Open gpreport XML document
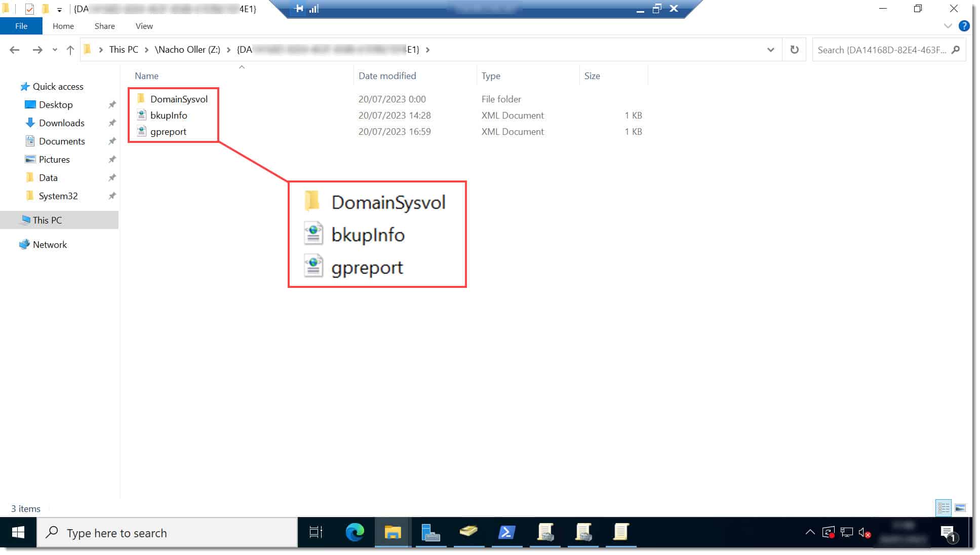 tap(168, 131)
